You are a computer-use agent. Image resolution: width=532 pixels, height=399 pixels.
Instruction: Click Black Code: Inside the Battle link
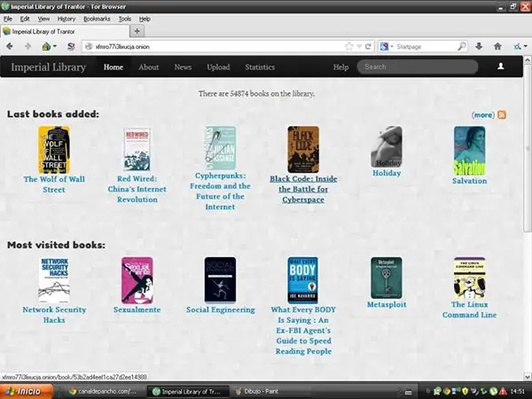click(303, 189)
